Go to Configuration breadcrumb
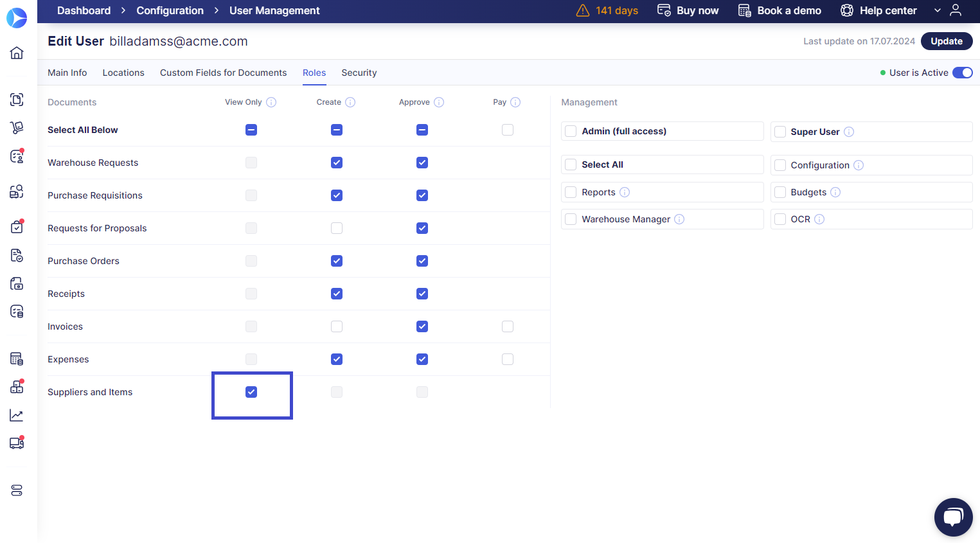Screen dimensions: 980x543 click(x=170, y=10)
